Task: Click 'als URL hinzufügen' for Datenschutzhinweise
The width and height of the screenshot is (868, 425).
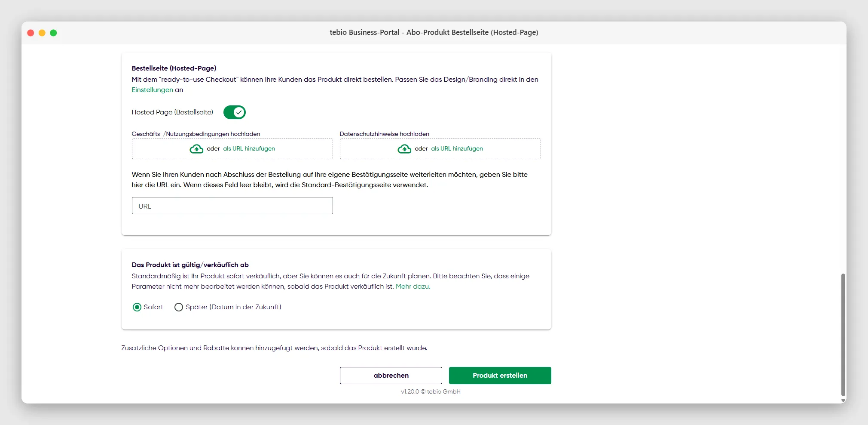Action: 457,148
